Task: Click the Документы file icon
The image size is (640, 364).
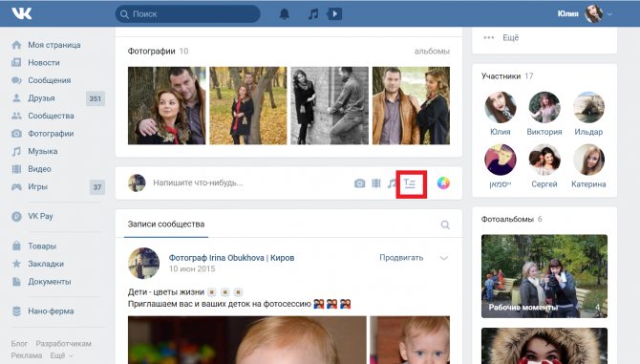Action: click(x=16, y=281)
